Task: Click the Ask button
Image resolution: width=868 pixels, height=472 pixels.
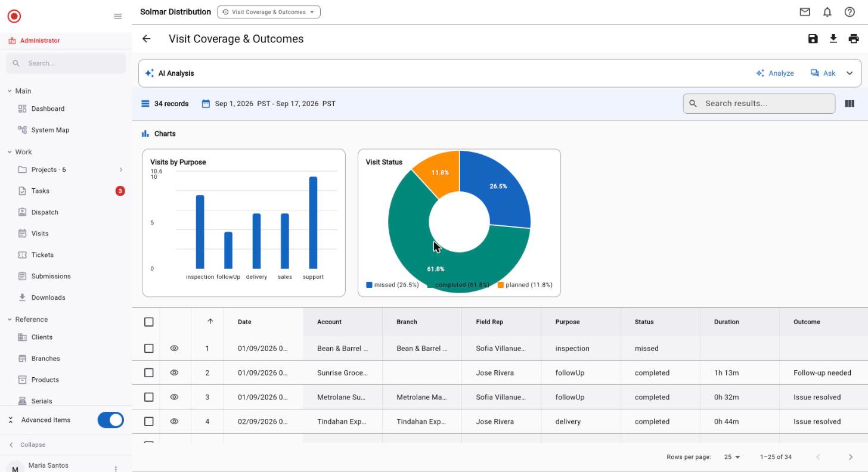Action: pos(823,73)
